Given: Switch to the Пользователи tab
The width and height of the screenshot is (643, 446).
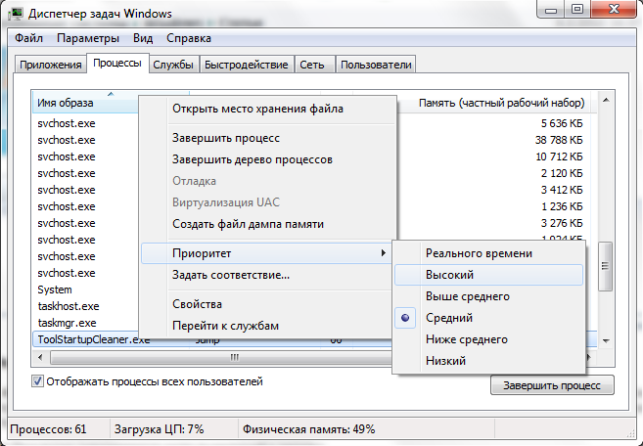Looking at the screenshot, I should [x=376, y=65].
